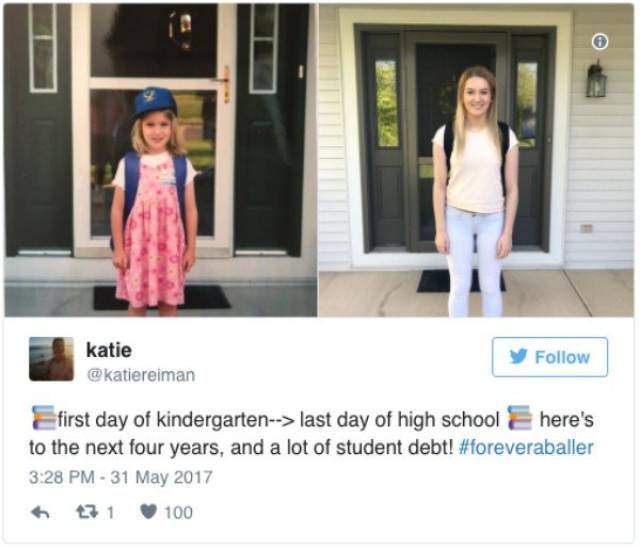Click the 'last day of high school' text
The width and height of the screenshot is (640, 549).
coord(399,420)
